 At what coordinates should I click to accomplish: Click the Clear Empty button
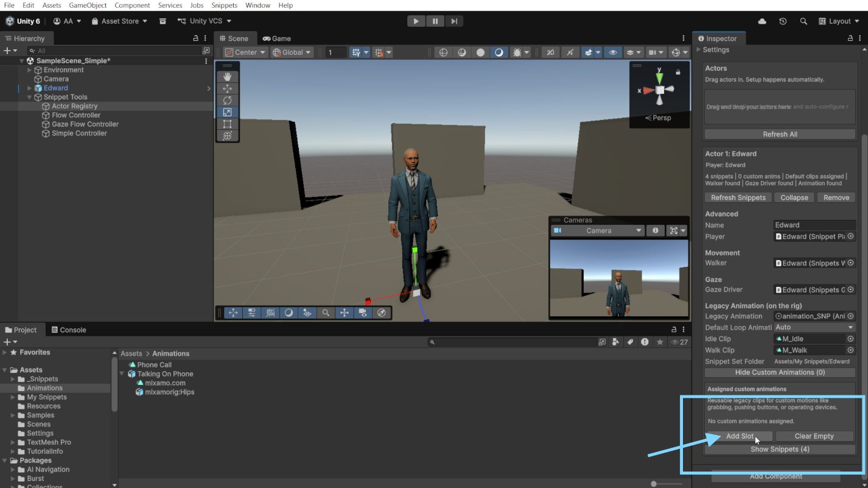[814, 436]
